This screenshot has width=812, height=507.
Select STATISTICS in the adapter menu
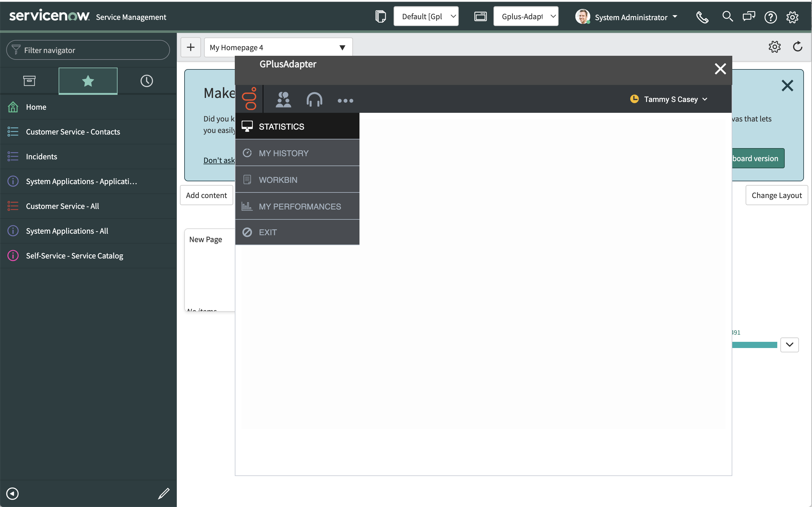297,126
